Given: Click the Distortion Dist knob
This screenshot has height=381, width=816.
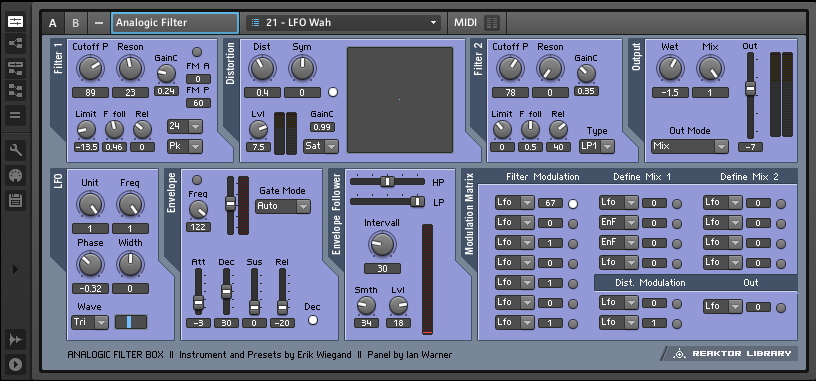Looking at the screenshot, I should 262,68.
